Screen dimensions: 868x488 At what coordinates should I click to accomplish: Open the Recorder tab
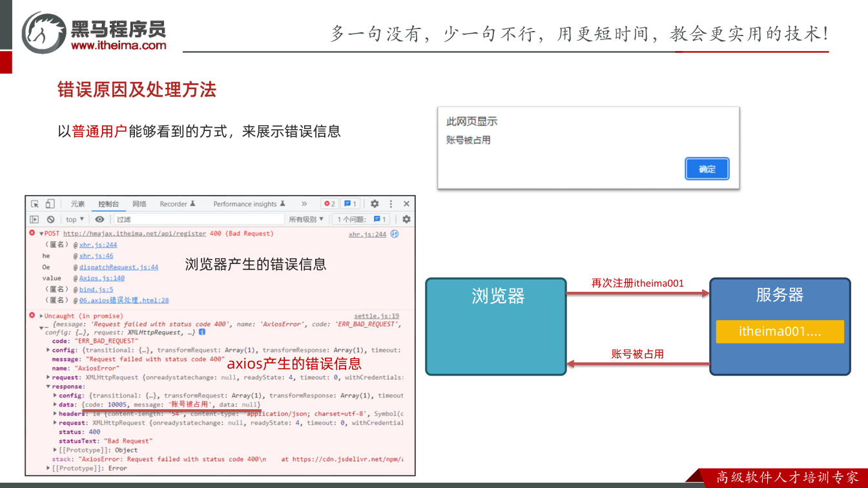[x=178, y=204]
